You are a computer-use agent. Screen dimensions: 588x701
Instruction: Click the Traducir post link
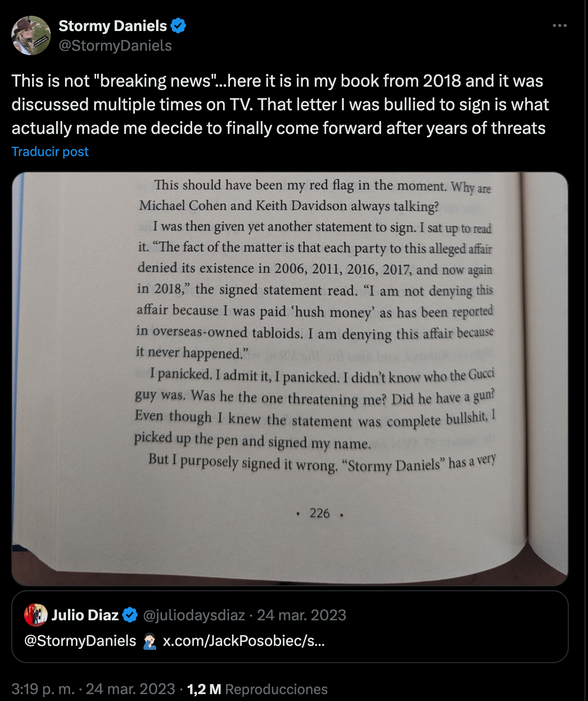click(x=50, y=152)
